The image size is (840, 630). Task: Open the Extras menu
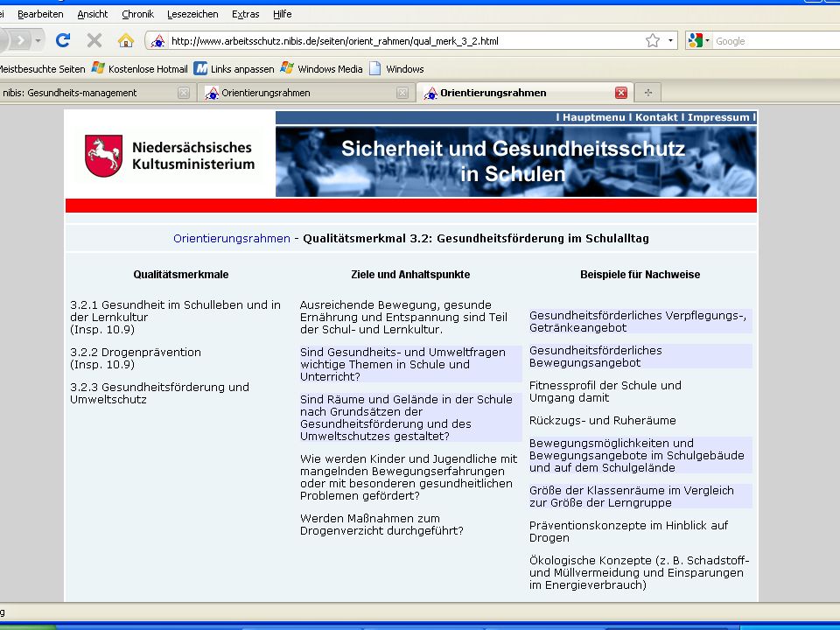pos(245,14)
